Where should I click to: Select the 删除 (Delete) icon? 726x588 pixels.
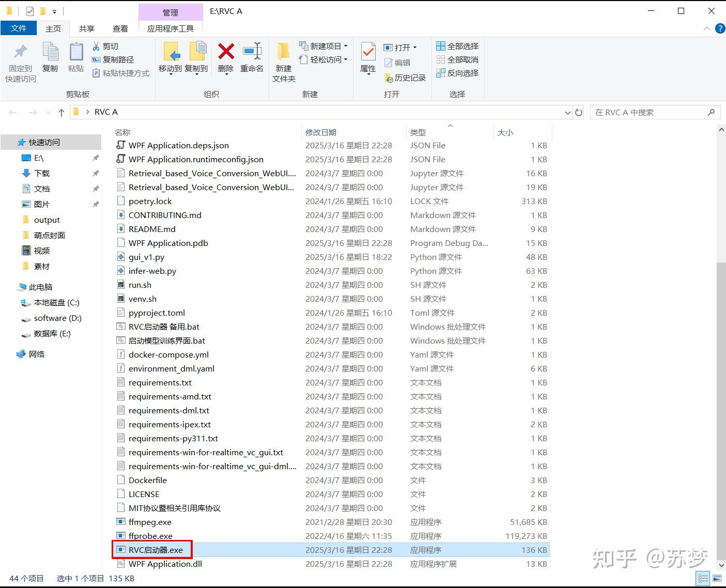226,57
